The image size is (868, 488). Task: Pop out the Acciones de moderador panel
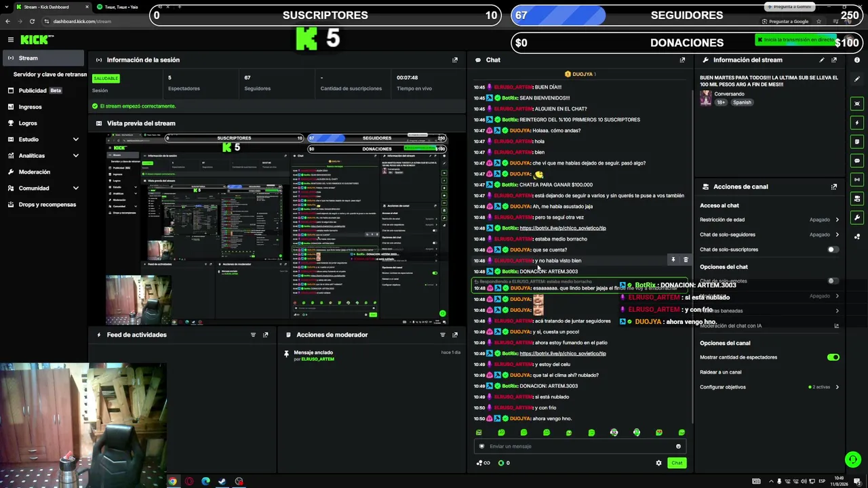tap(455, 335)
